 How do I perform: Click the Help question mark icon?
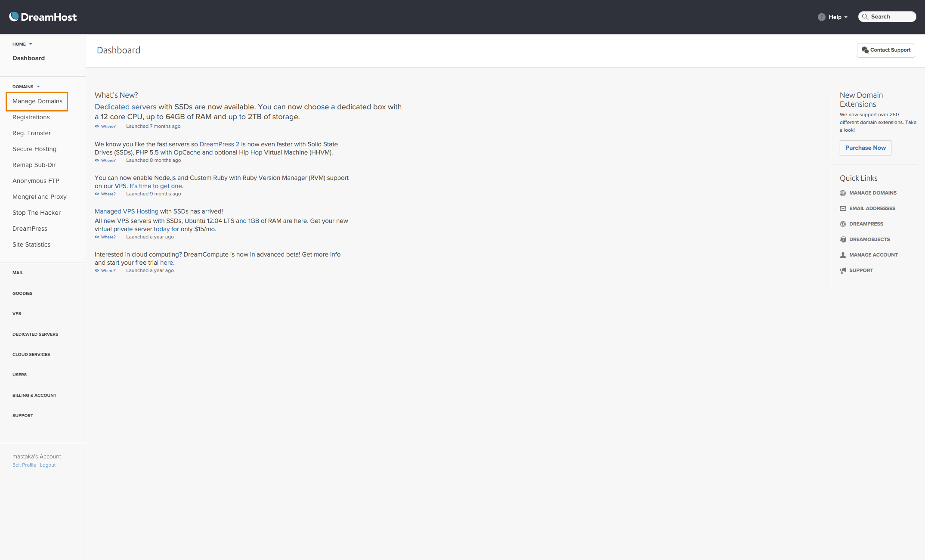pos(821,17)
